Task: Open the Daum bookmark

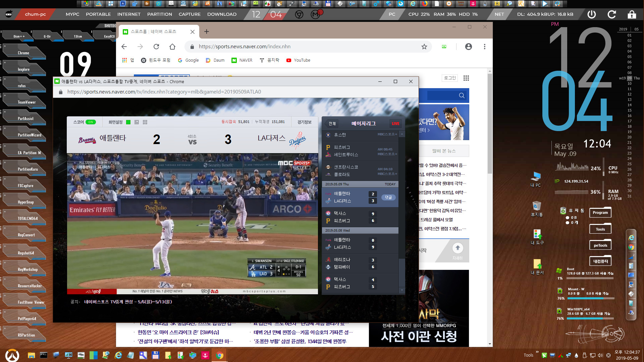Action: pos(215,60)
